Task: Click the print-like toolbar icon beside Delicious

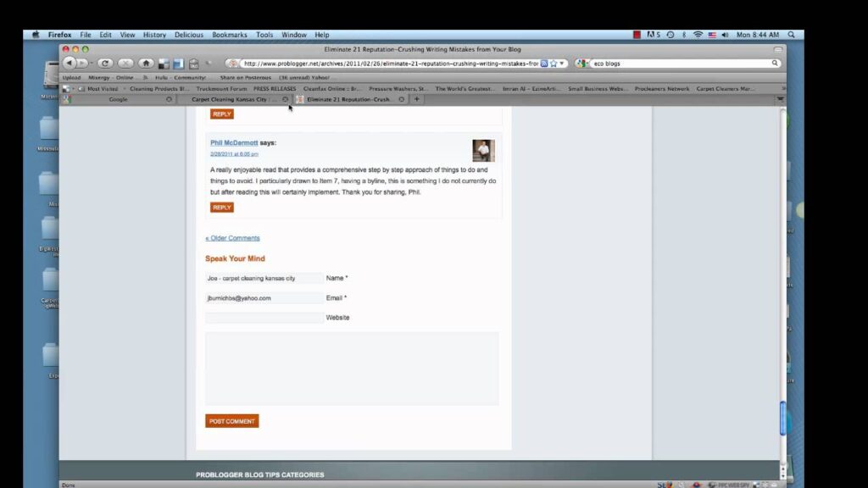Action: pos(194,64)
